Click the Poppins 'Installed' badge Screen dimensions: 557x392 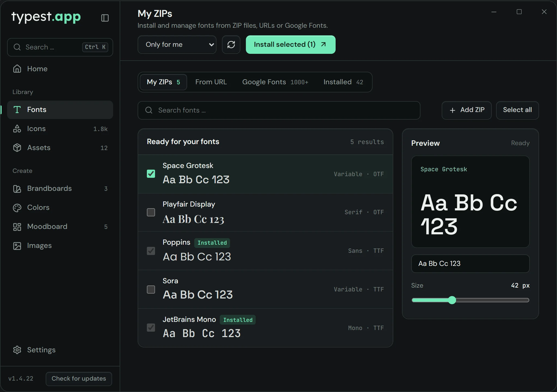tap(212, 243)
